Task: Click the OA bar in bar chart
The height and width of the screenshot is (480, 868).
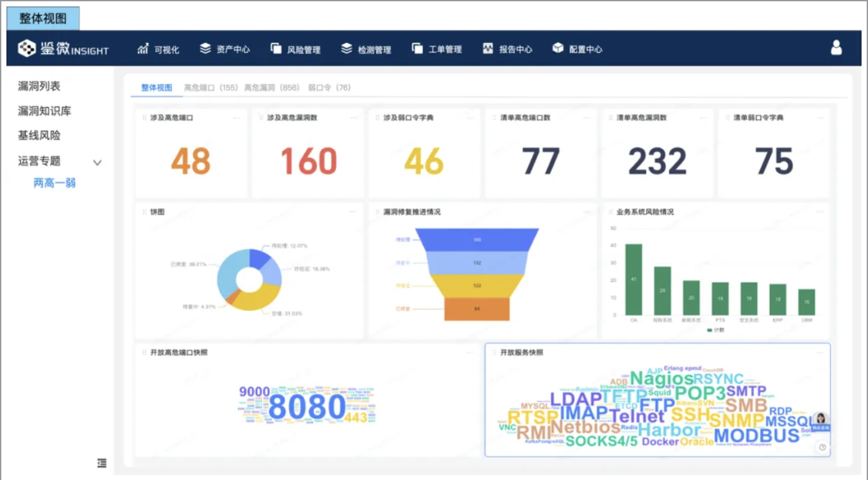Action: pos(633,279)
